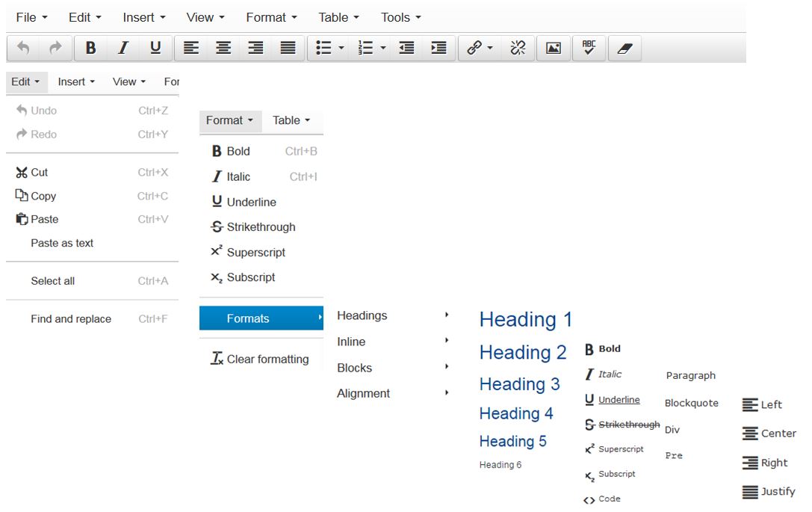The image size is (812, 512).
Task: Toggle Italic in the toolbar
Action: coord(123,48)
